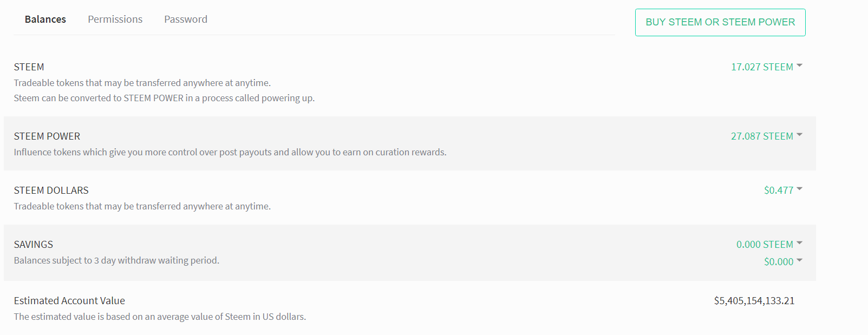Click caret arrow beside 0.000 STEEM savings
The width and height of the screenshot is (868, 335).
click(800, 244)
